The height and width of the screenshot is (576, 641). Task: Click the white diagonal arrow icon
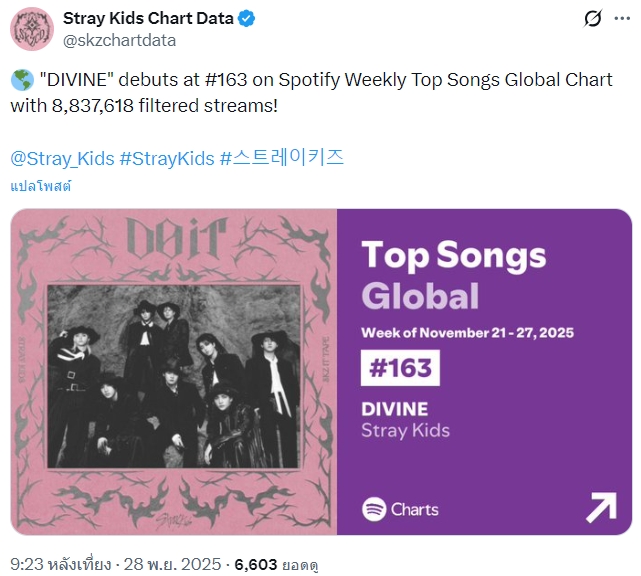[x=600, y=508]
